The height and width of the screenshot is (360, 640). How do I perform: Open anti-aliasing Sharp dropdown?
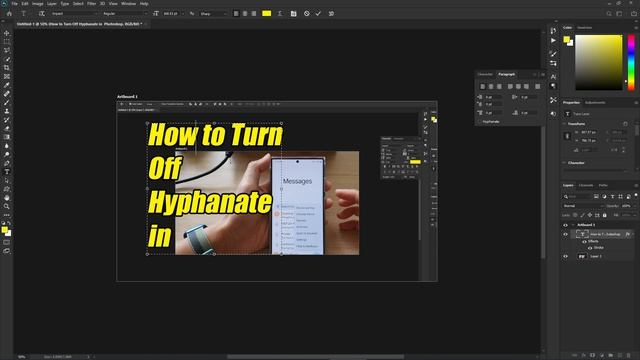213,13
